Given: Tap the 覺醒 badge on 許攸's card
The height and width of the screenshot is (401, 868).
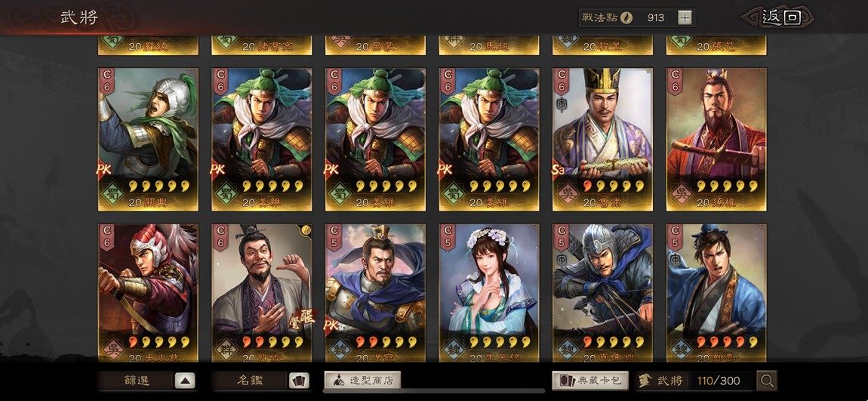Looking at the screenshot, I should 304,317.
